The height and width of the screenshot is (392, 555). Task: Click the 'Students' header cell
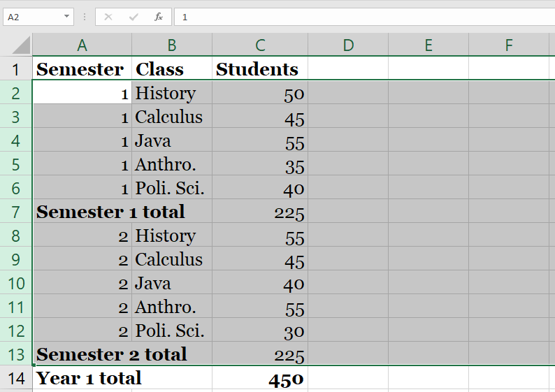click(x=260, y=68)
